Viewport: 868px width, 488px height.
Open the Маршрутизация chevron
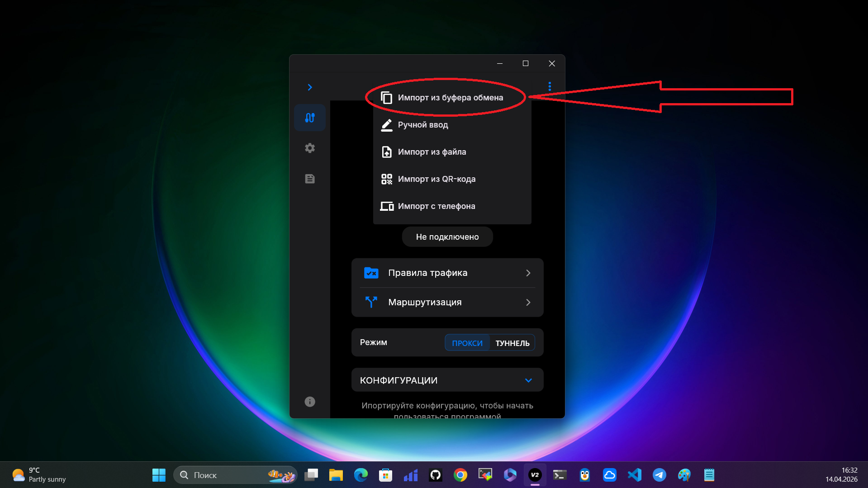pos(528,302)
